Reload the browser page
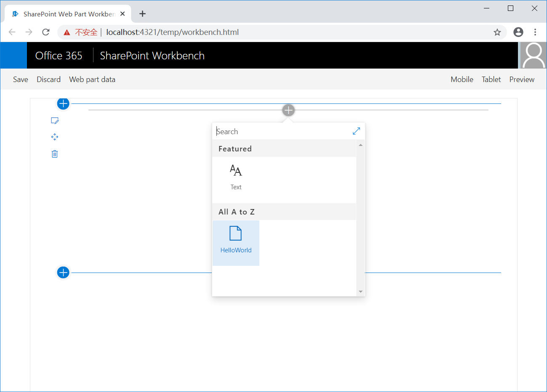547x392 pixels. [46, 32]
